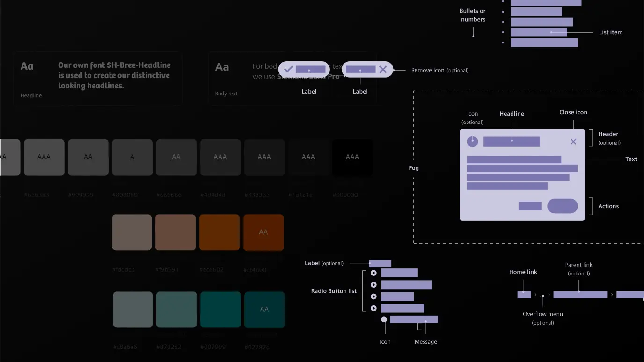
Task: Open the Home link breadcrumb item
Action: [x=524, y=295]
